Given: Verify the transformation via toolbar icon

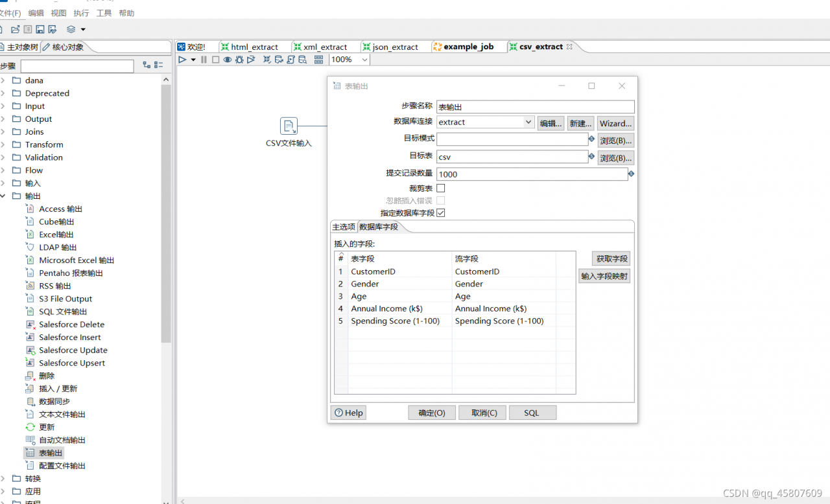Looking at the screenshot, I should click(267, 60).
